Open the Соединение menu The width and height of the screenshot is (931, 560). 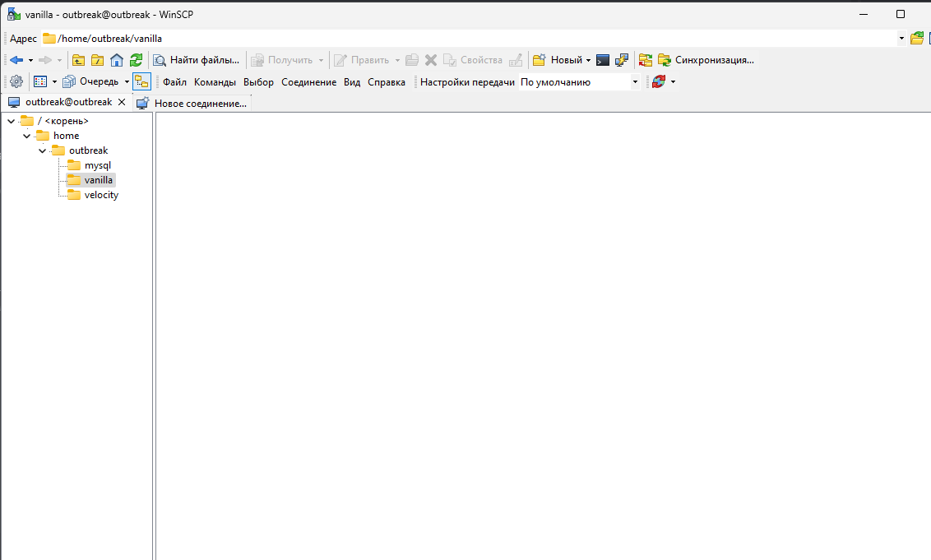(308, 82)
